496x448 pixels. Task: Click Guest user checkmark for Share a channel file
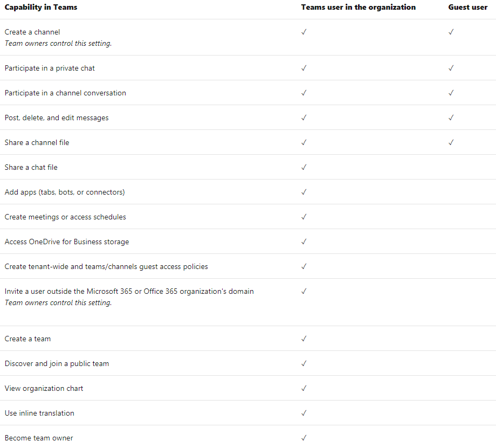pos(451,142)
